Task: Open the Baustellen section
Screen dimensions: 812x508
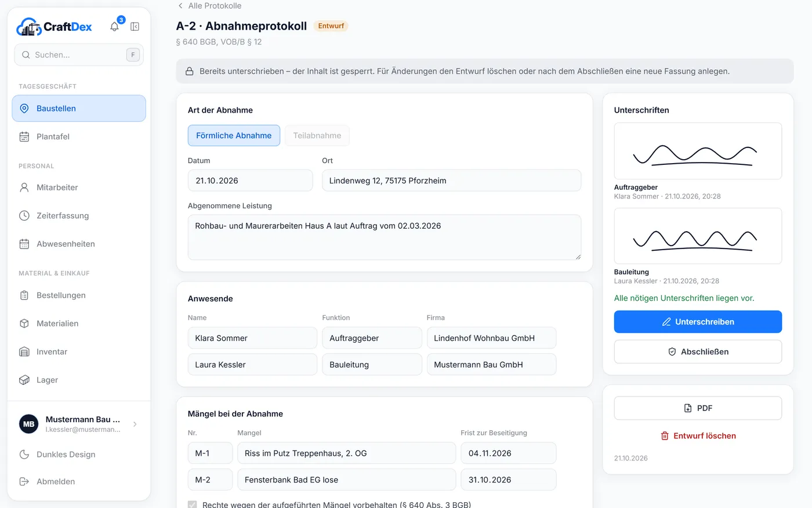Action: tap(79, 109)
